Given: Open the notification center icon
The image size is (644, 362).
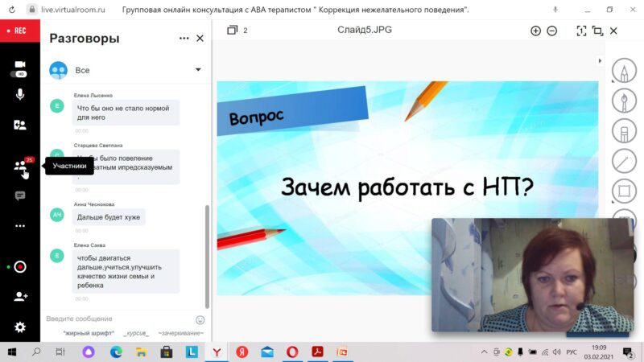Looking at the screenshot, I should point(628,352).
